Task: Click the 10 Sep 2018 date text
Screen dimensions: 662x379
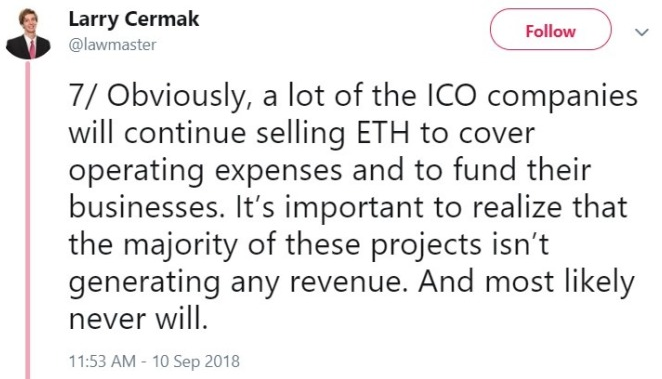Action: (x=196, y=362)
